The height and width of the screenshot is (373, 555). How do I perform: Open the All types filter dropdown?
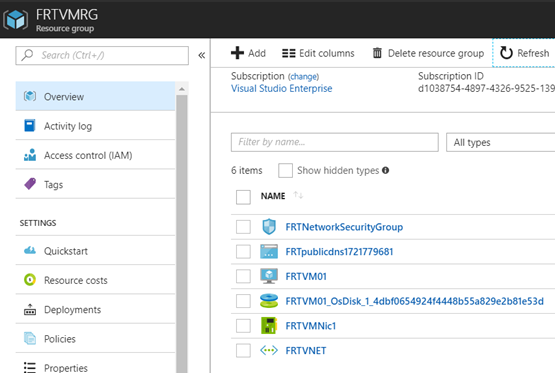click(x=500, y=142)
